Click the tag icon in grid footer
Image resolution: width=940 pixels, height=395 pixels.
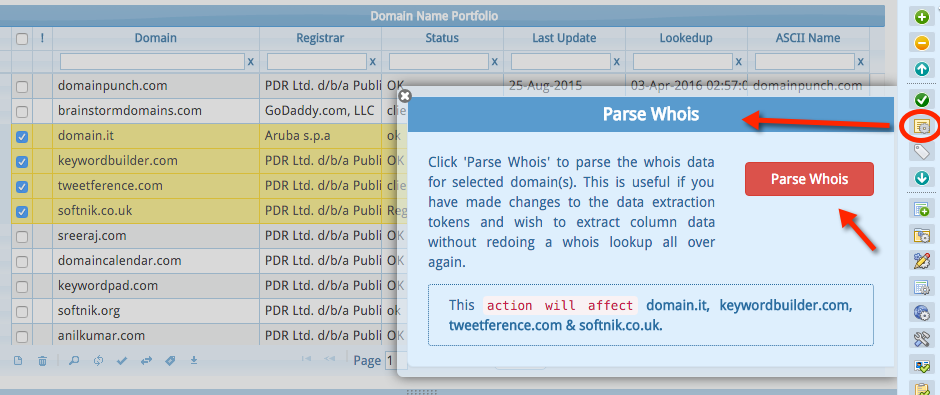[170, 361]
